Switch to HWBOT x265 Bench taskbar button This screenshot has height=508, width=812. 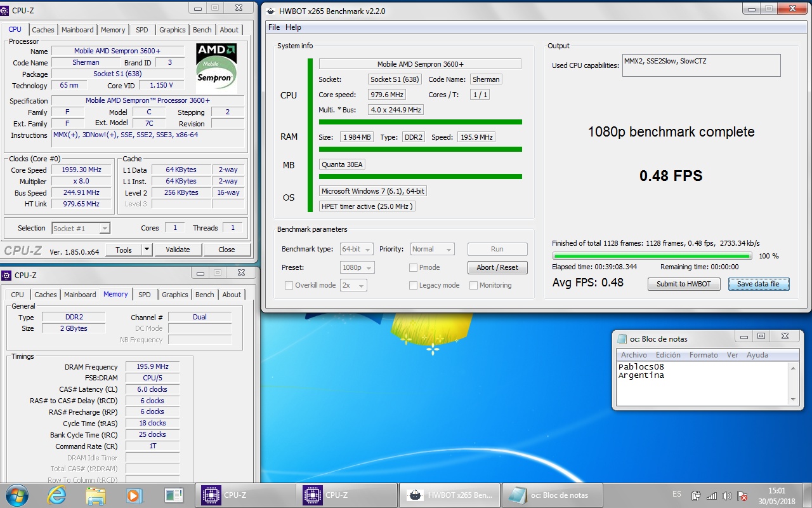click(449, 495)
